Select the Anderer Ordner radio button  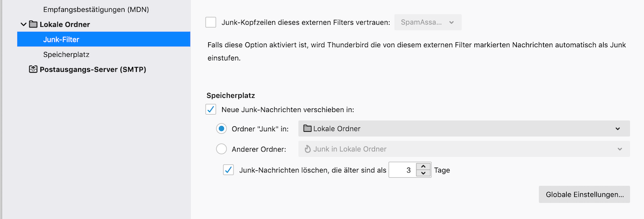(222, 149)
